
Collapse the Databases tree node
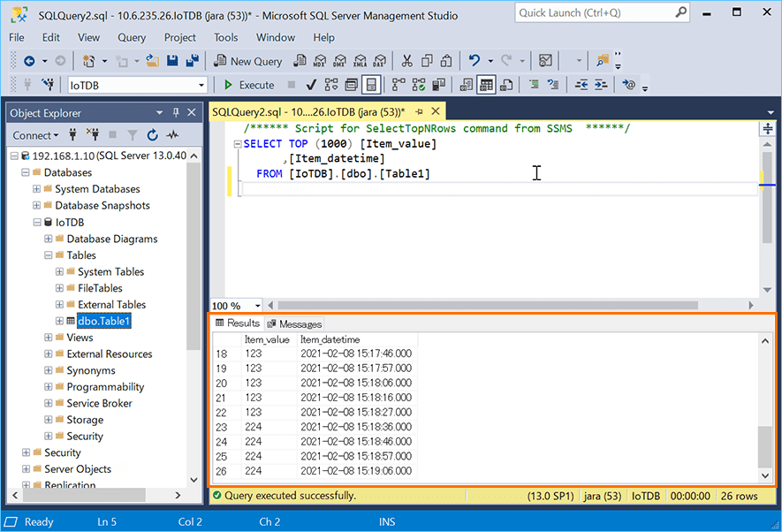point(26,172)
